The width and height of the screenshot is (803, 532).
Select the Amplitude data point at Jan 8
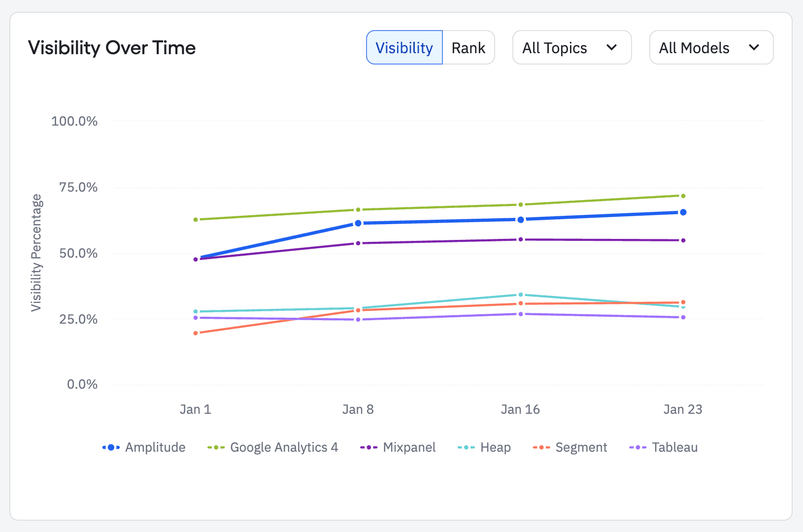(358, 223)
